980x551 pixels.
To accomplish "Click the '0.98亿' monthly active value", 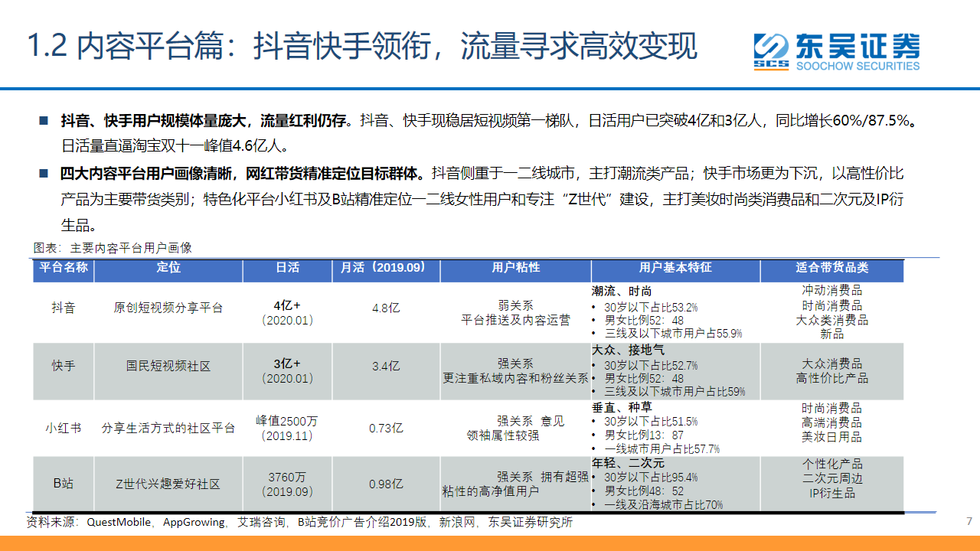I will (386, 484).
